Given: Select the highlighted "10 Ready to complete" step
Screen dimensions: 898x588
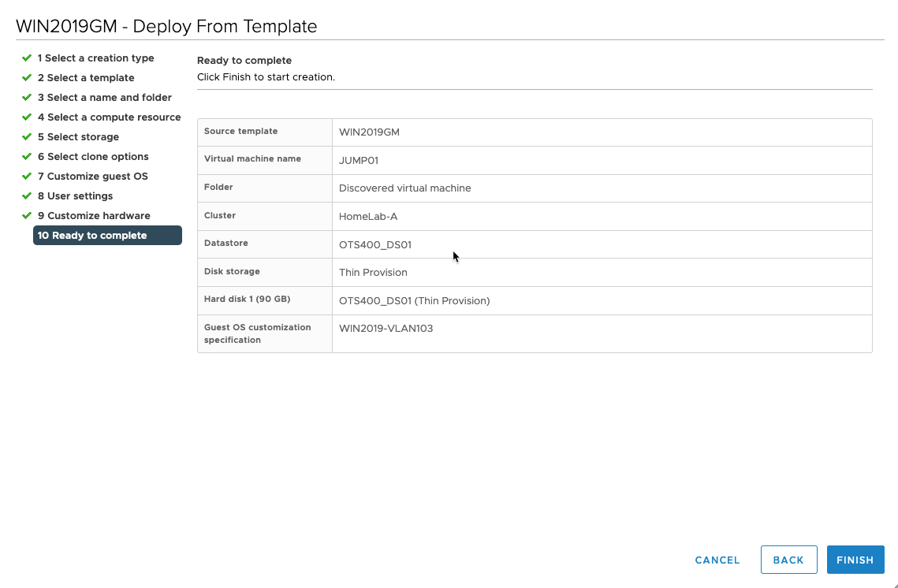Looking at the screenshot, I should 92,235.
